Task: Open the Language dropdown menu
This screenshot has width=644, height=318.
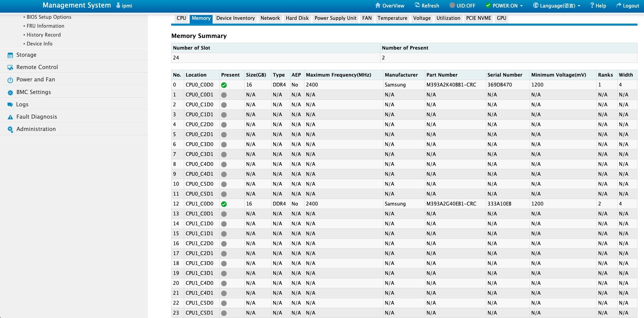Action: click(557, 5)
